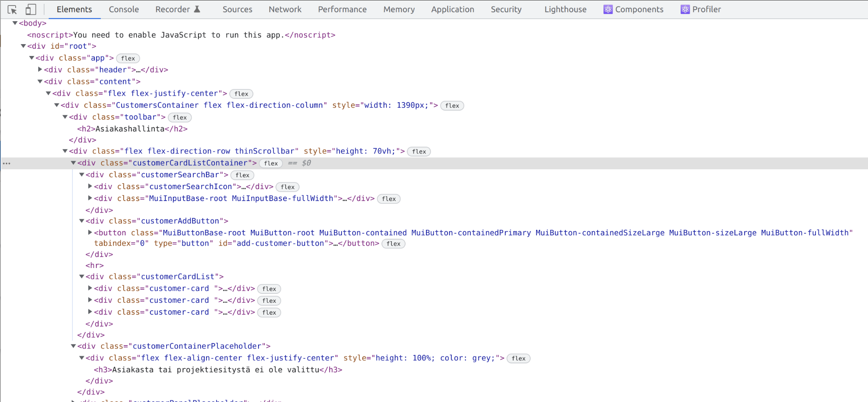Image resolution: width=868 pixels, height=402 pixels.
Task: Collapse the toolbar div node
Action: tap(65, 117)
